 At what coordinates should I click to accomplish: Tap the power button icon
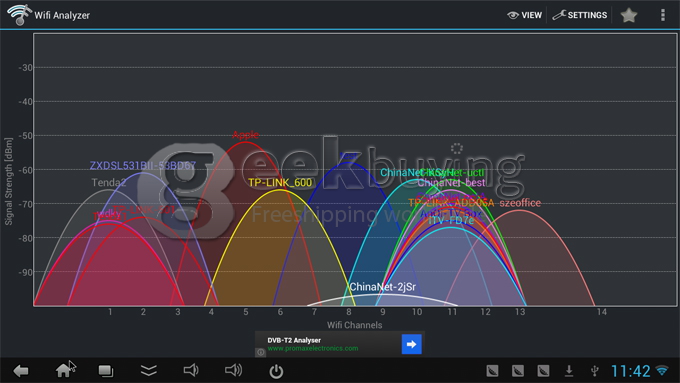pos(276,371)
